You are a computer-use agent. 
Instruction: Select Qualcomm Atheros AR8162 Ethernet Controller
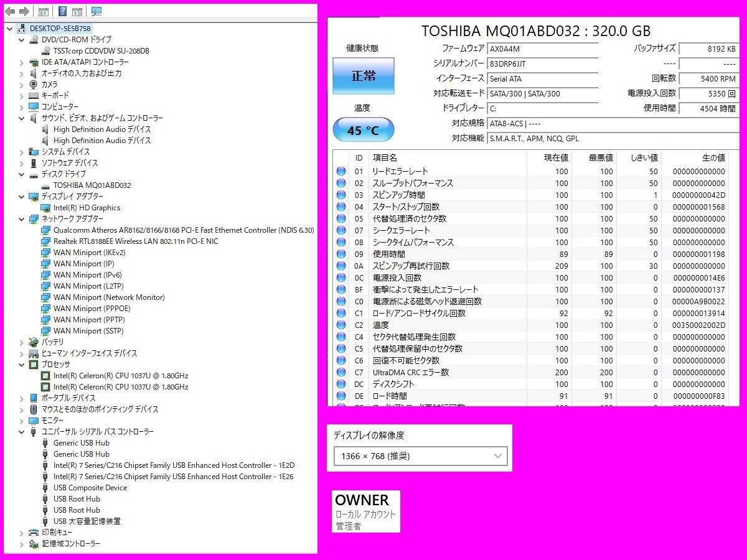[184, 230]
